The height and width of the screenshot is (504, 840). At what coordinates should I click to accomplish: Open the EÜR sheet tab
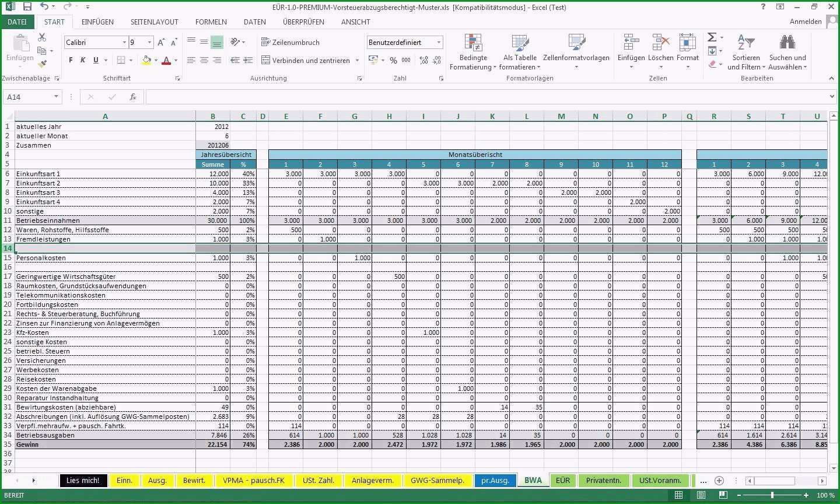coord(563,481)
